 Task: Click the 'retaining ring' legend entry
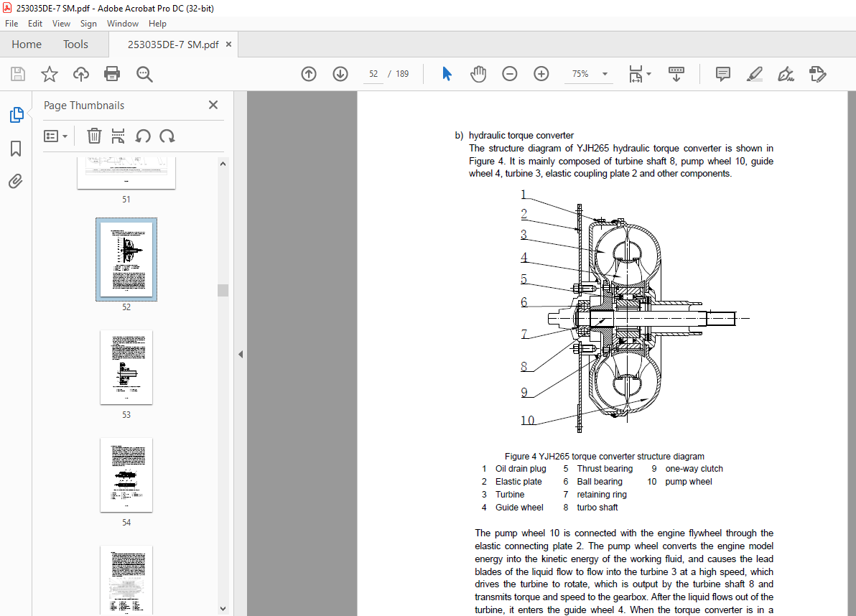(x=602, y=495)
